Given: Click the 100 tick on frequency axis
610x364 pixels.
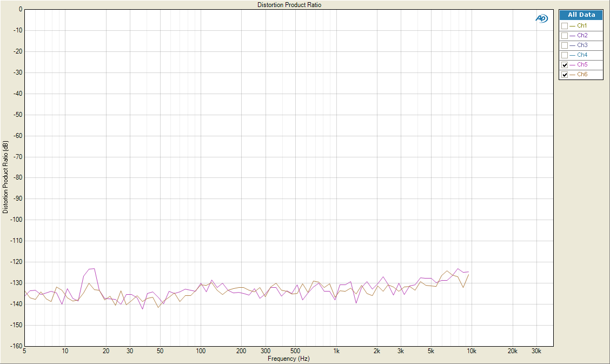Looking at the screenshot, I should pos(201,351).
